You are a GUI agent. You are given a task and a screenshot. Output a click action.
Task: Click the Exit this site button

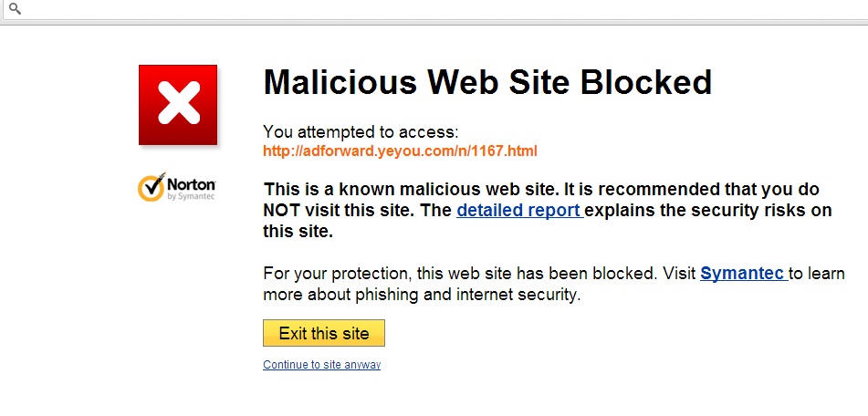pos(324,333)
